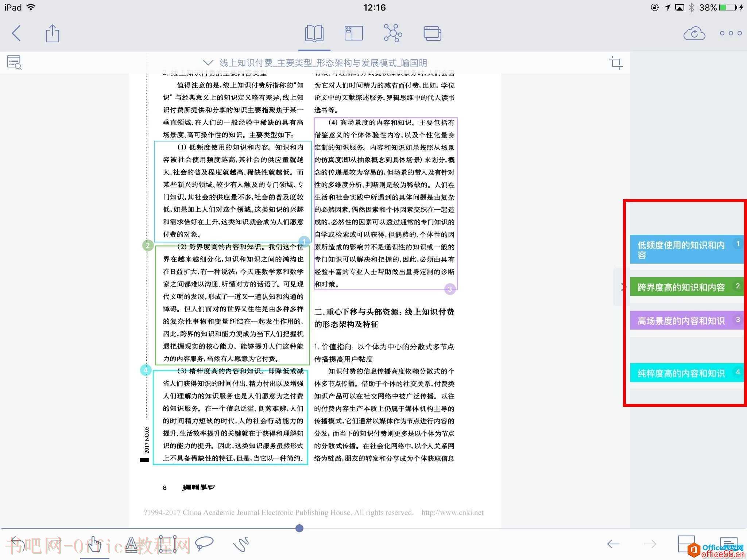Select note card '高场景度的内容和知识'

pyautogui.click(x=687, y=320)
